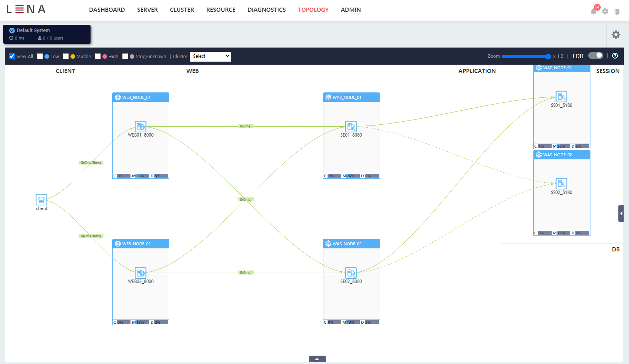Viewport: 630px width, 364px height.
Task: Uncheck the View All checkbox
Action: (x=12, y=56)
